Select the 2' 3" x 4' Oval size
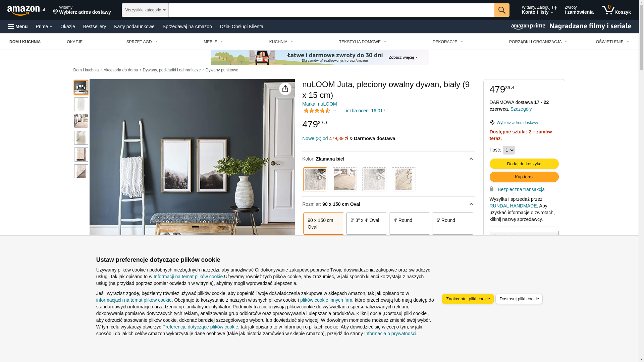644x362 pixels. (367, 224)
